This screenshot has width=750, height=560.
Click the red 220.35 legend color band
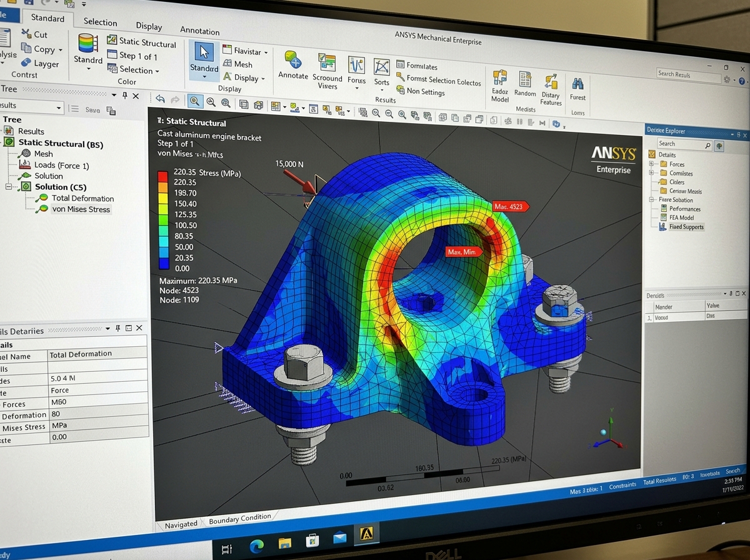[x=162, y=177]
